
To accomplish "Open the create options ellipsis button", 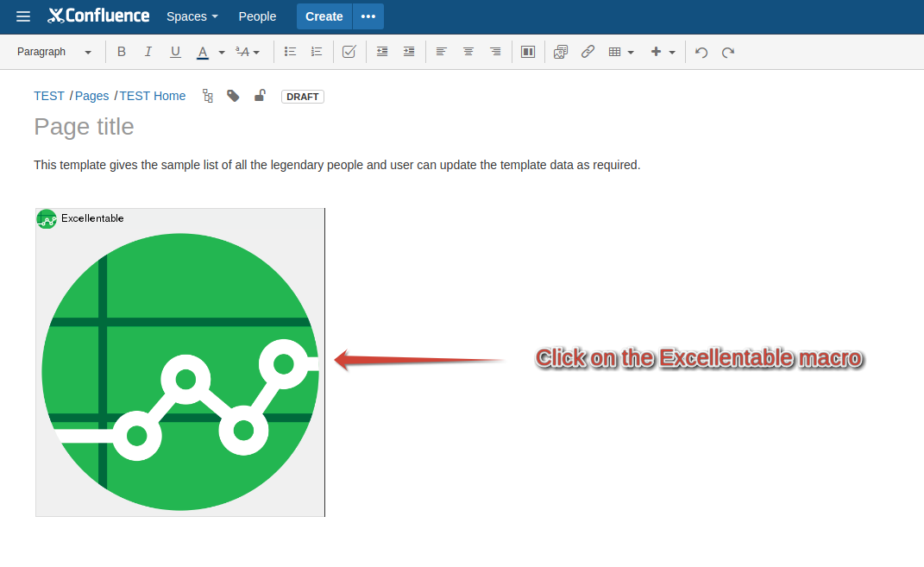I will 368,16.
